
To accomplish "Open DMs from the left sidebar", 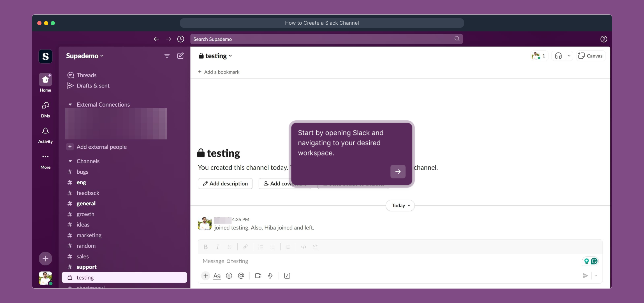I will click(x=45, y=109).
